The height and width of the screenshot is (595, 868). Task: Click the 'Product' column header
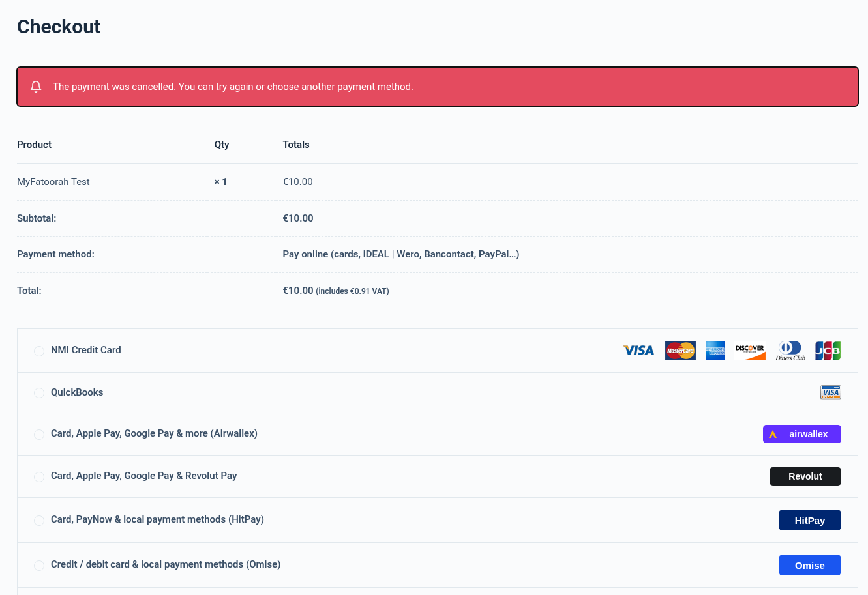(x=34, y=145)
